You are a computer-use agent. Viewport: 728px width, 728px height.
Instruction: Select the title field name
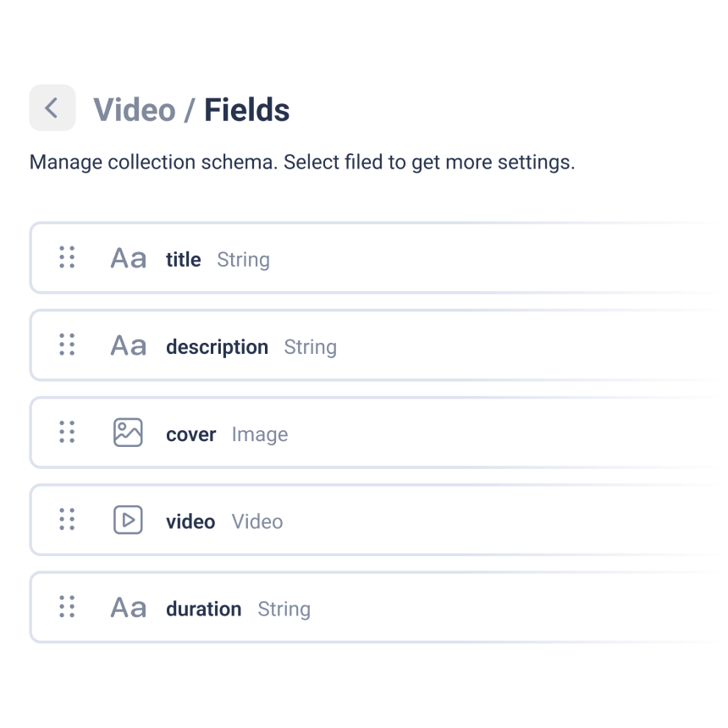[x=184, y=260]
